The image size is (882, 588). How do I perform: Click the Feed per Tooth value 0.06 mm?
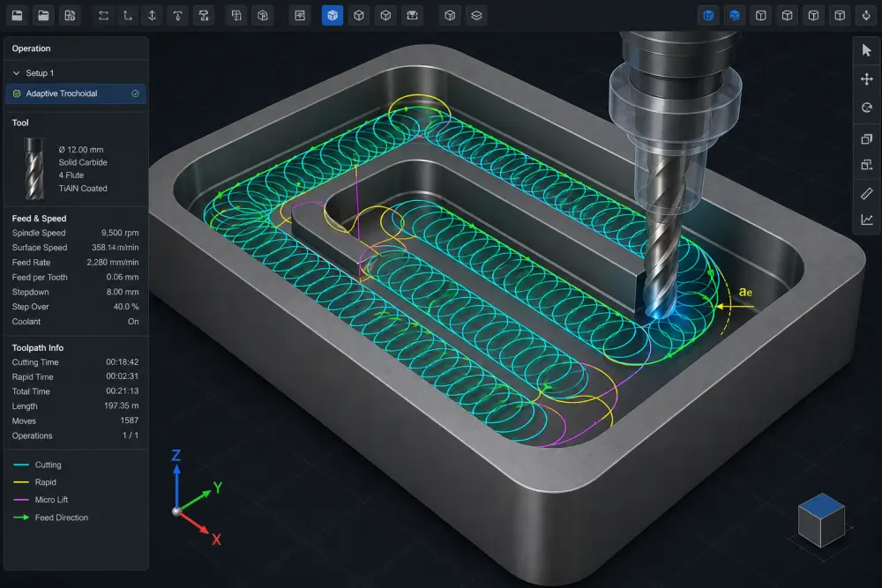(x=123, y=277)
